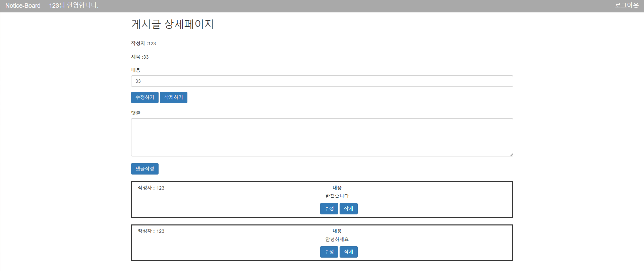This screenshot has height=271, width=644.
Task: Click the Notice-Board brand link
Action: 22,5
